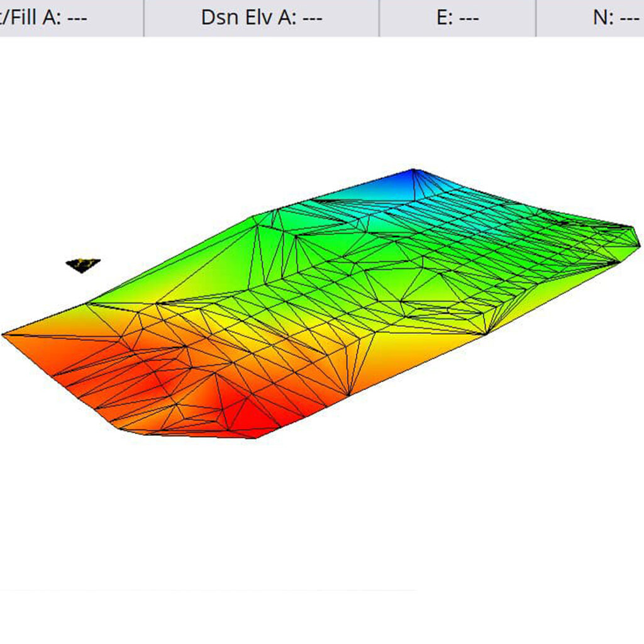Pick the dark blue peak vertex of the surface
This screenshot has width=644, height=644.
(414, 169)
